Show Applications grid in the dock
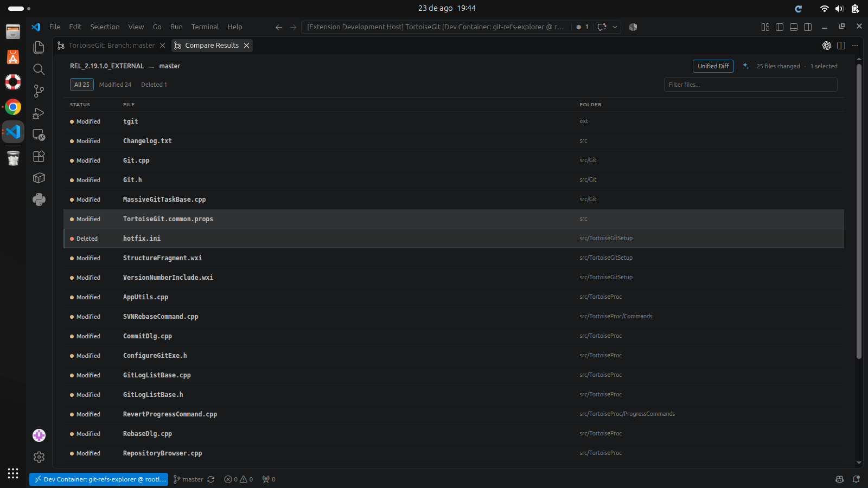This screenshot has width=868, height=488. pos(13,473)
